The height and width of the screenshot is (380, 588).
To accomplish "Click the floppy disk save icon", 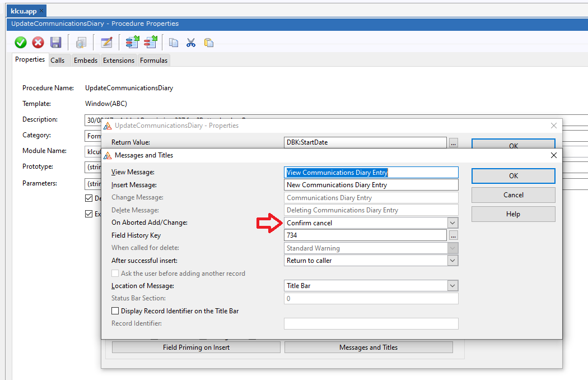I will pos(55,43).
